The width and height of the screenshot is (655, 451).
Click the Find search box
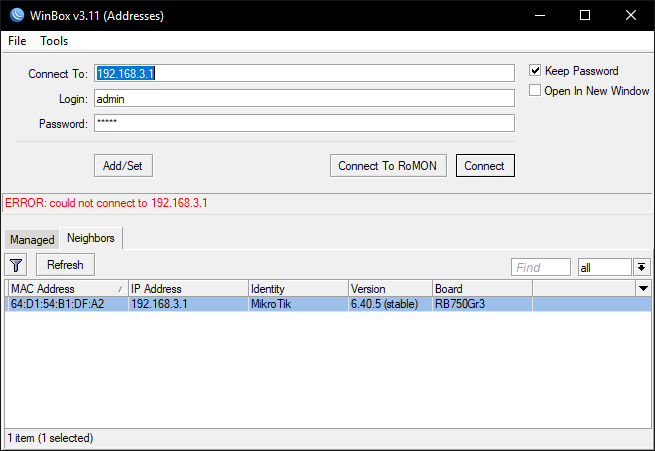coord(541,267)
